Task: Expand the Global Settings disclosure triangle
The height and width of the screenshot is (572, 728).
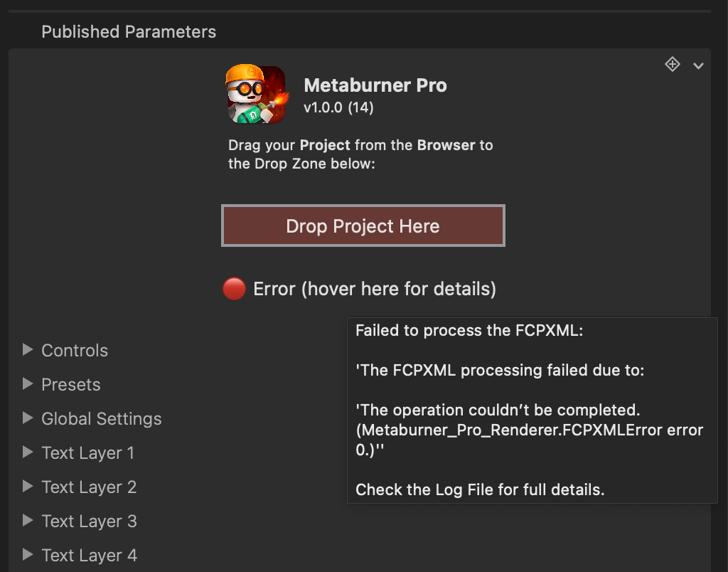Action: click(28, 418)
